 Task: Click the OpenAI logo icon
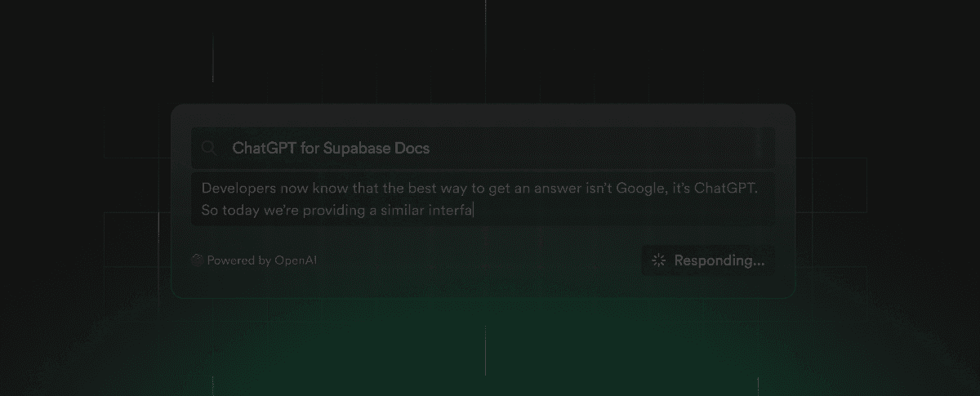197,260
